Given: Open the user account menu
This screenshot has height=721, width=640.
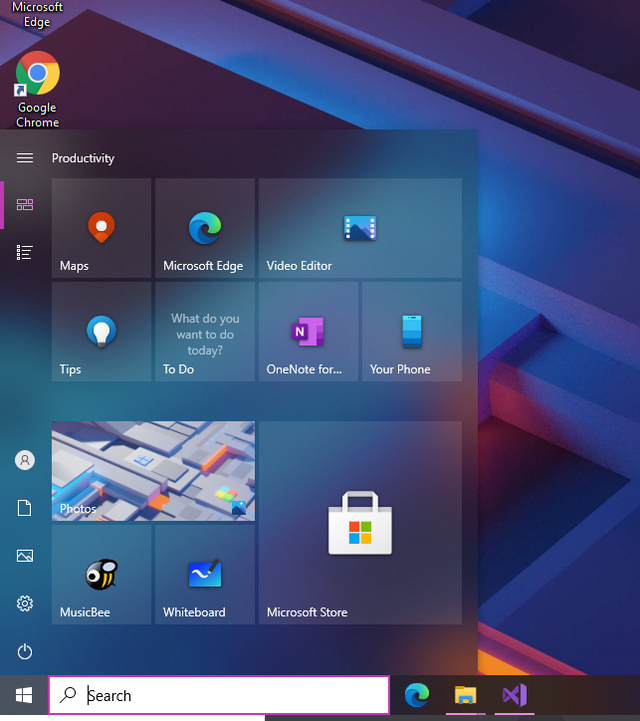Looking at the screenshot, I should [25, 460].
